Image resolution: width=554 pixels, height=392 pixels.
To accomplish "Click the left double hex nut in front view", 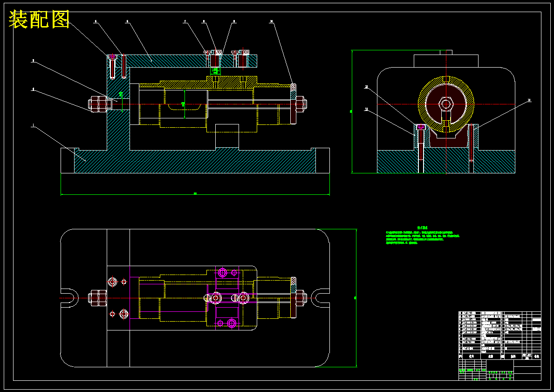I will 98,104.
